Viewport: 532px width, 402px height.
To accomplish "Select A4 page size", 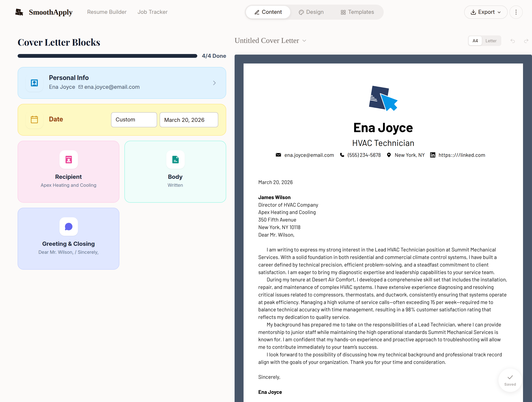I will pos(475,41).
